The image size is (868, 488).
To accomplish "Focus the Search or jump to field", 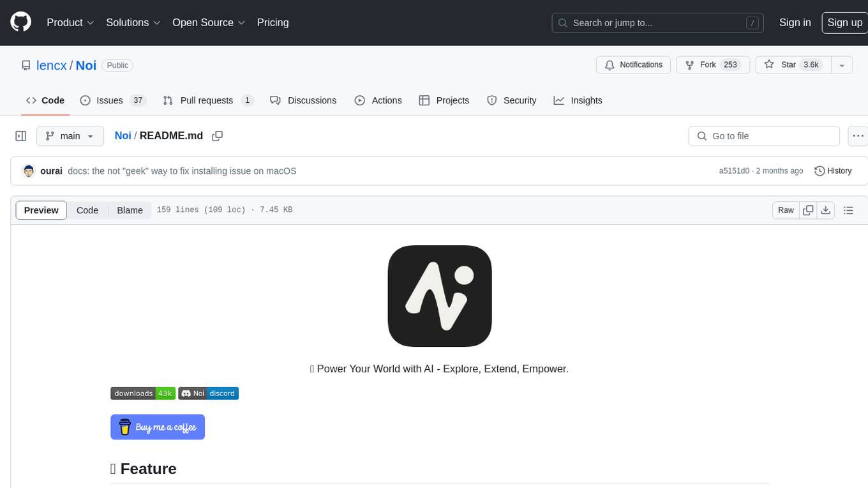I will pyautogui.click(x=657, y=23).
